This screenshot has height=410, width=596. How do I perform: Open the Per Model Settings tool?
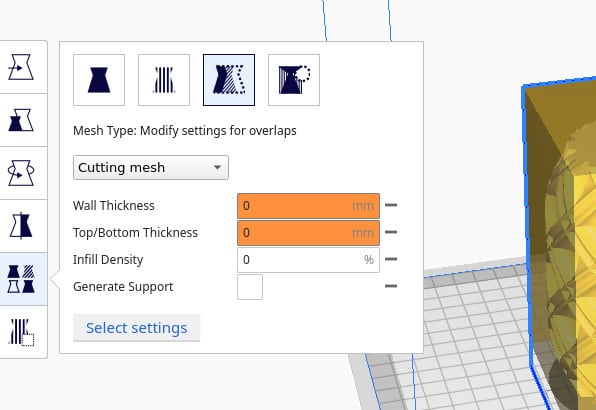click(x=21, y=279)
